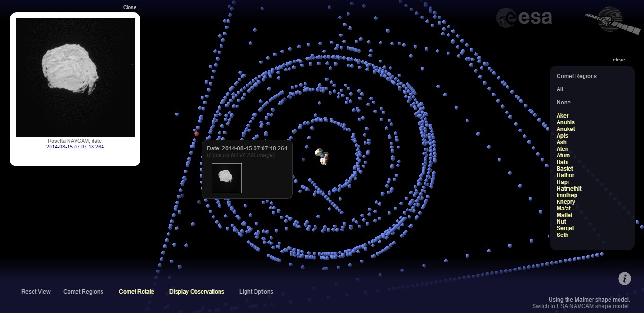Viewport: 644px width, 313px height.
Task: Toggle Comet Rotate option
Action: coord(136,292)
